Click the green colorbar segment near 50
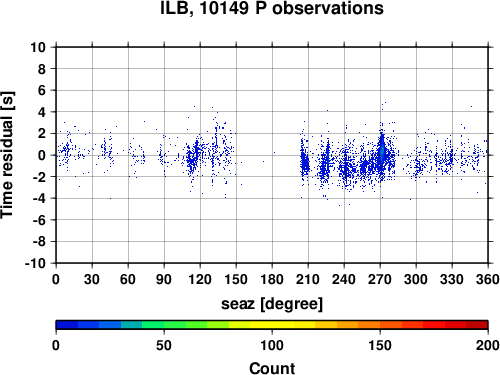This screenshot has height=375, width=500. 164,325
